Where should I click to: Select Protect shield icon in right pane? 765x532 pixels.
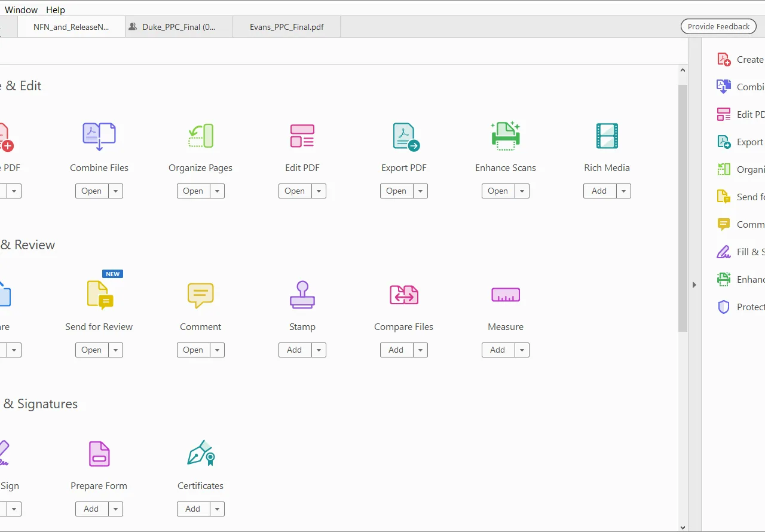pyautogui.click(x=724, y=307)
